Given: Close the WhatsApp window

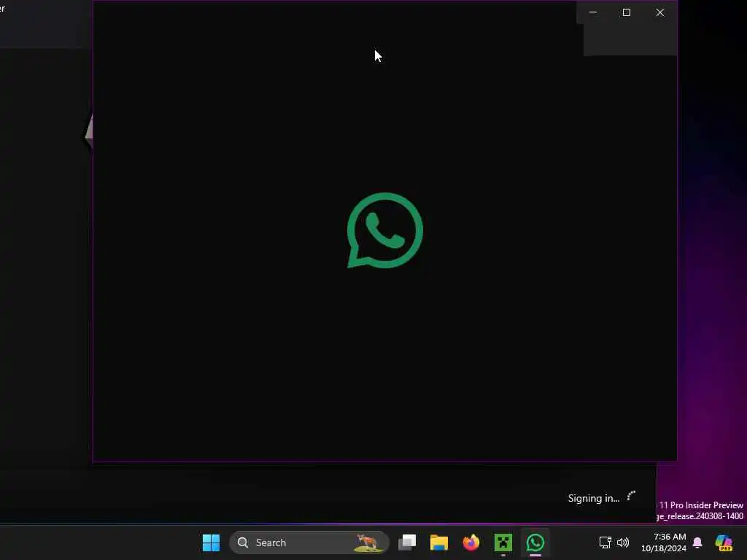Looking at the screenshot, I should tap(659, 12).
